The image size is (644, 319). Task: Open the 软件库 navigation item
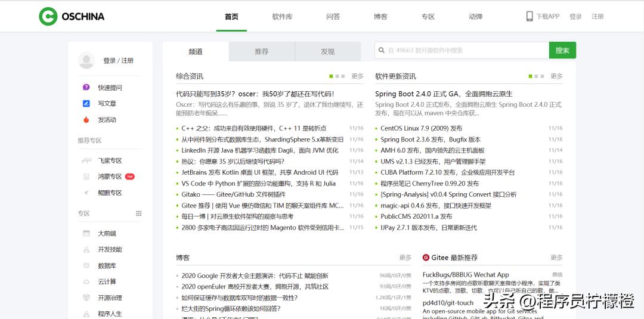pos(282,17)
